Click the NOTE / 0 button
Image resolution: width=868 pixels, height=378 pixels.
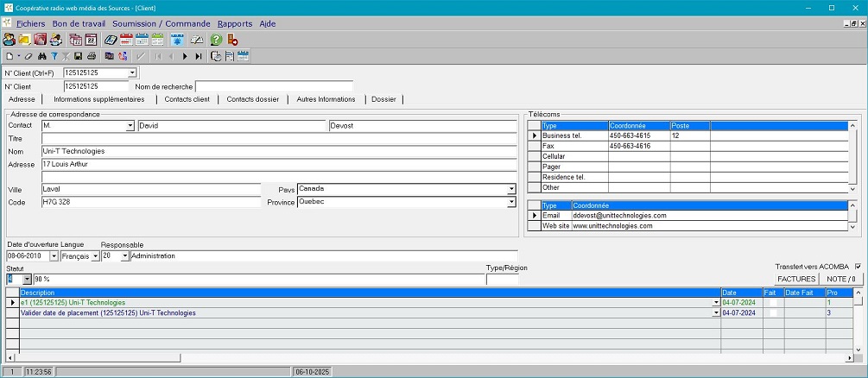[840, 279]
